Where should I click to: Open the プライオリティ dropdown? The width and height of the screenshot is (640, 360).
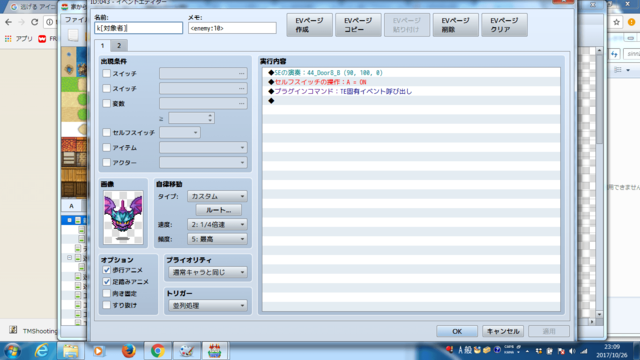click(208, 272)
